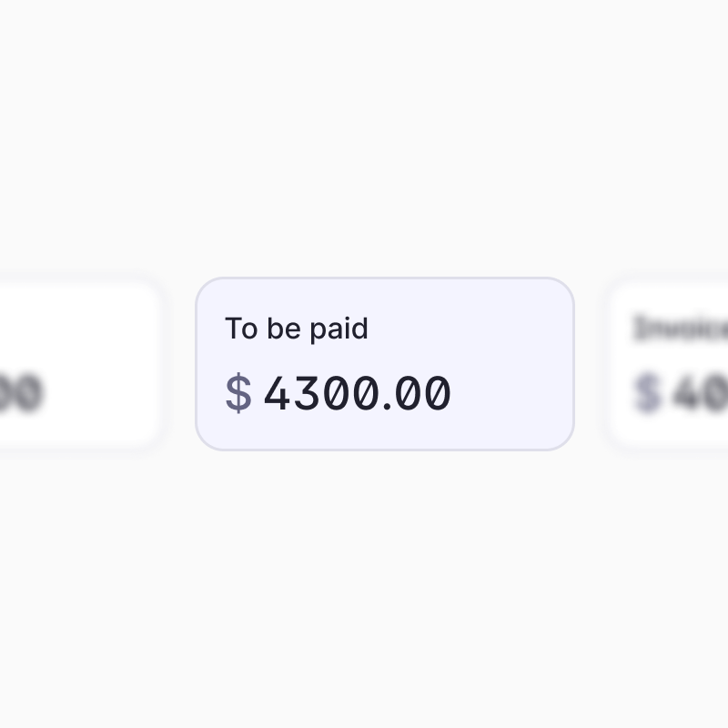Open the blurred card on the left
The image size is (728, 728).
point(80,364)
